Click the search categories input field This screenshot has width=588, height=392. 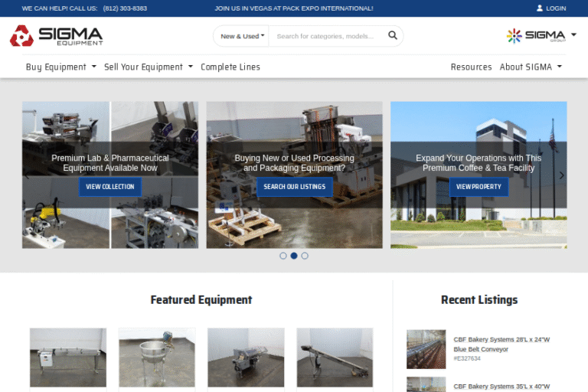tap(328, 36)
